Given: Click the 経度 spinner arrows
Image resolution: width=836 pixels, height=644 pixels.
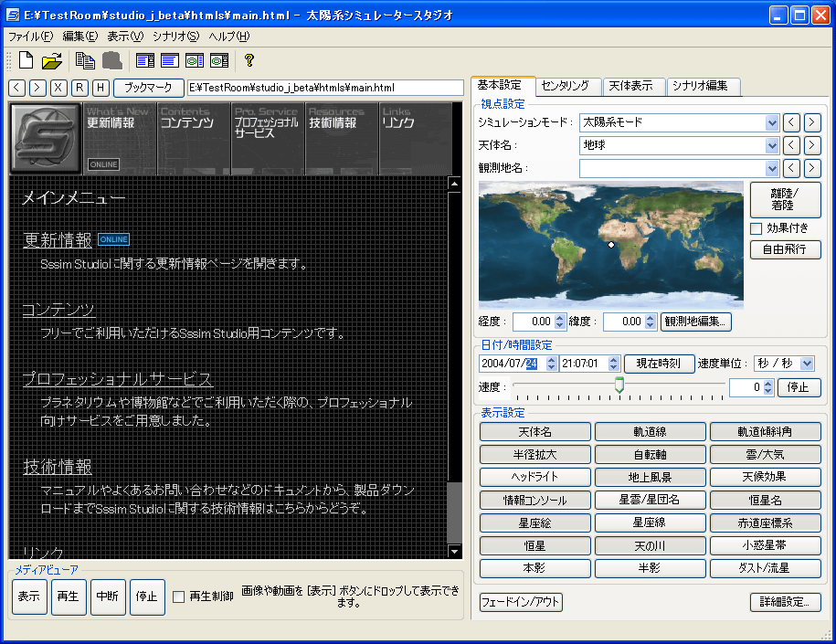Looking at the screenshot, I should 559,322.
